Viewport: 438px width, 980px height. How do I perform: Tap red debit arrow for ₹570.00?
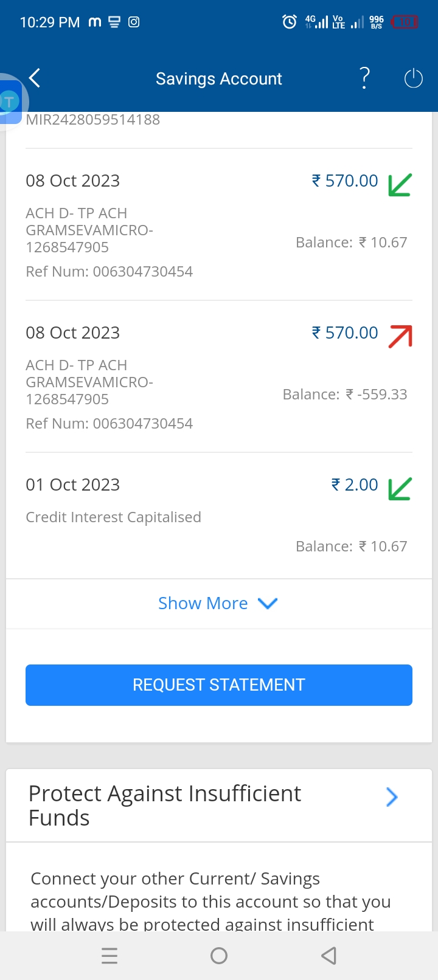tap(400, 336)
